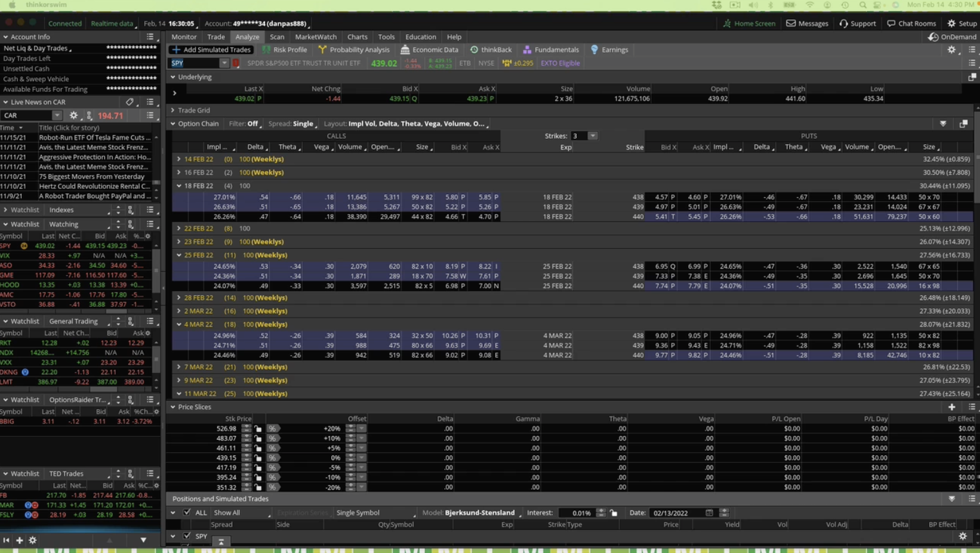The height and width of the screenshot is (553, 980).
Task: Launch OnDemand replay mode
Action: 952,37
